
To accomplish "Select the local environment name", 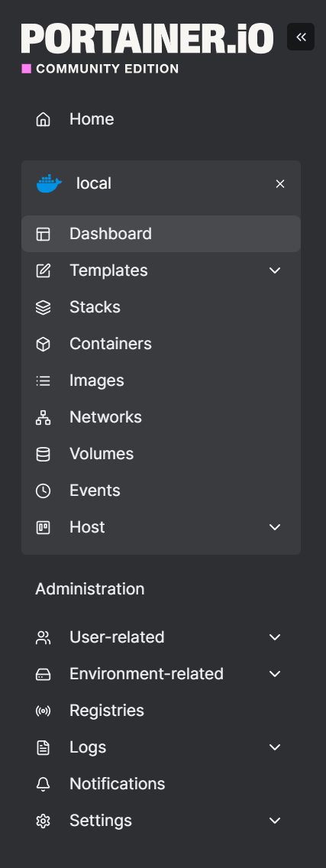I will [x=94, y=183].
